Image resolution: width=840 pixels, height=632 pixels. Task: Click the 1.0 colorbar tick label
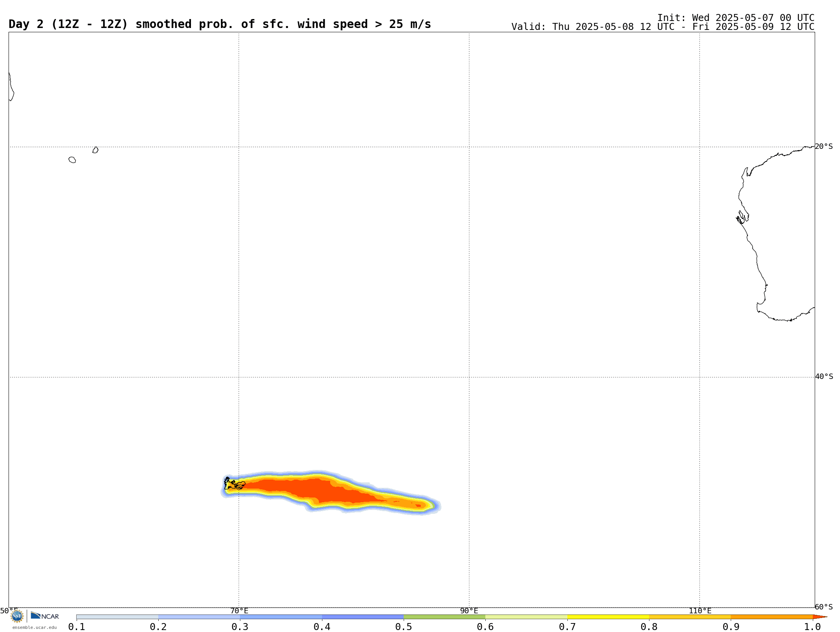(812, 627)
